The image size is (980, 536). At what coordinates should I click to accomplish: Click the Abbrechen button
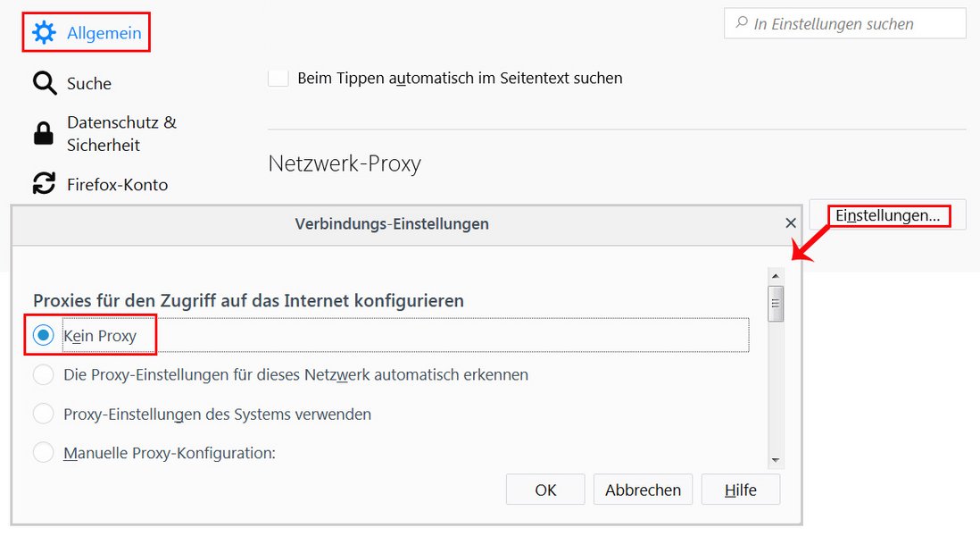pyautogui.click(x=643, y=490)
